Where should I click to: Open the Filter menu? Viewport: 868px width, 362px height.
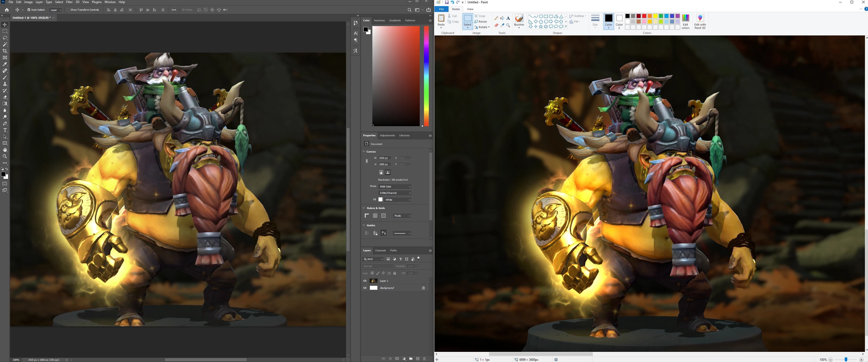[x=69, y=2]
